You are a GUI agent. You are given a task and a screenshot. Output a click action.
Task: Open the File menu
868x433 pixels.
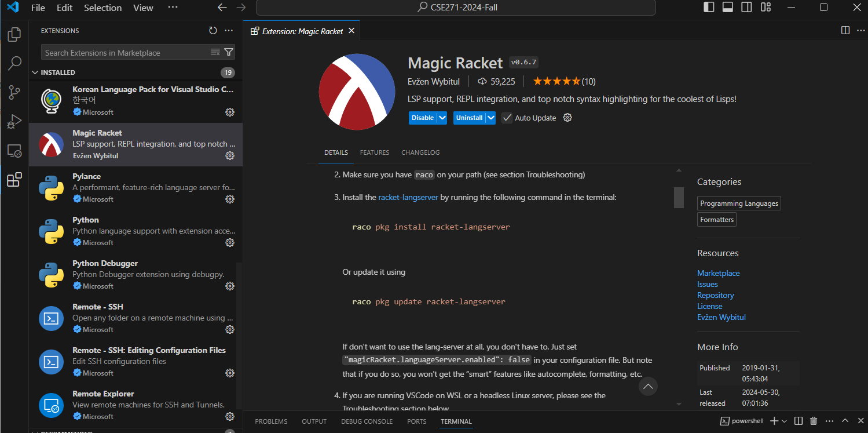pyautogui.click(x=38, y=8)
